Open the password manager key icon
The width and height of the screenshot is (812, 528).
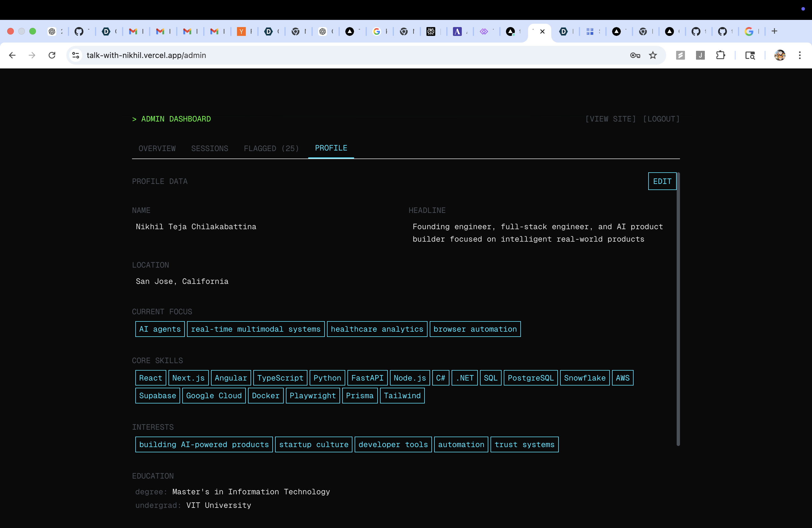(x=635, y=55)
